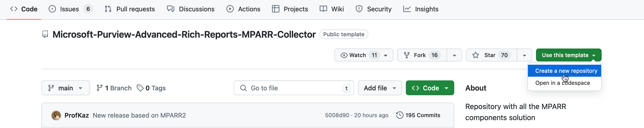644x128 pixels.
Task: Expand the Fork options dropdown arrow
Action: [x=454, y=55]
